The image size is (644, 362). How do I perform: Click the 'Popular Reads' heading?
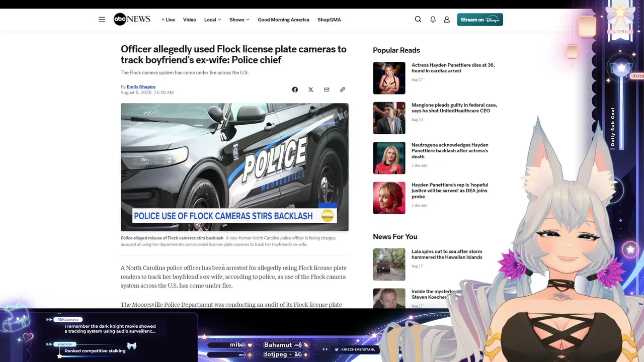coord(396,50)
